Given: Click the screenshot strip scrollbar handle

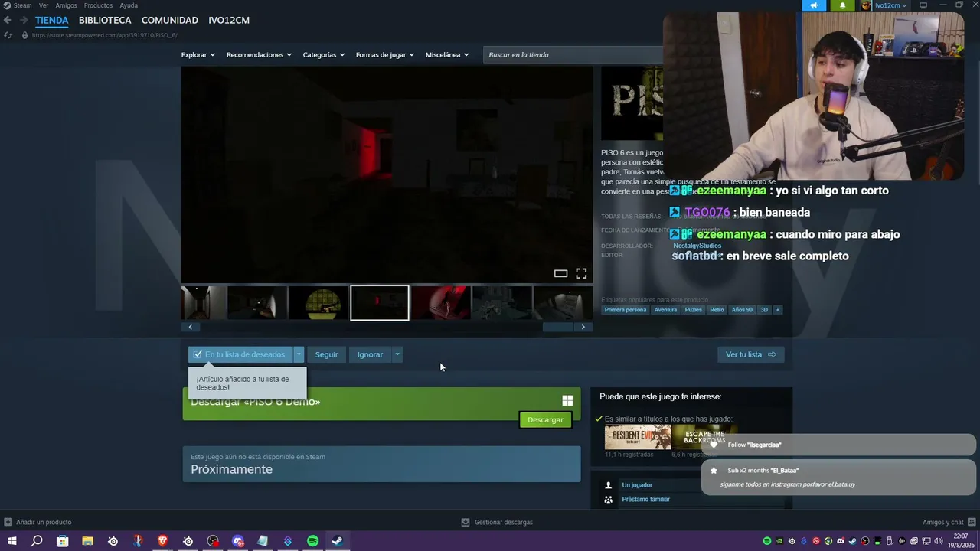Looking at the screenshot, I should click(557, 327).
